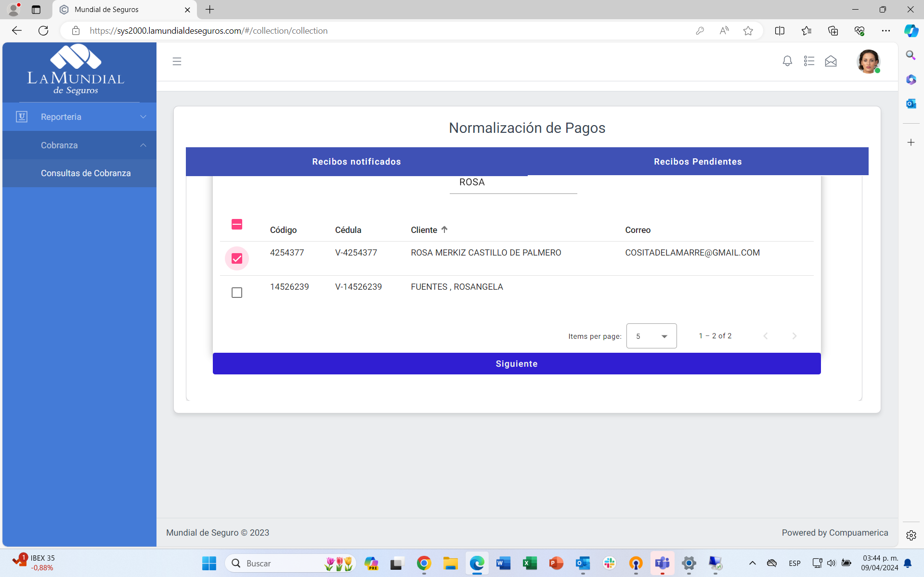Open Consultas de Cobranza link
The width and height of the screenshot is (924, 577).
[86, 173]
